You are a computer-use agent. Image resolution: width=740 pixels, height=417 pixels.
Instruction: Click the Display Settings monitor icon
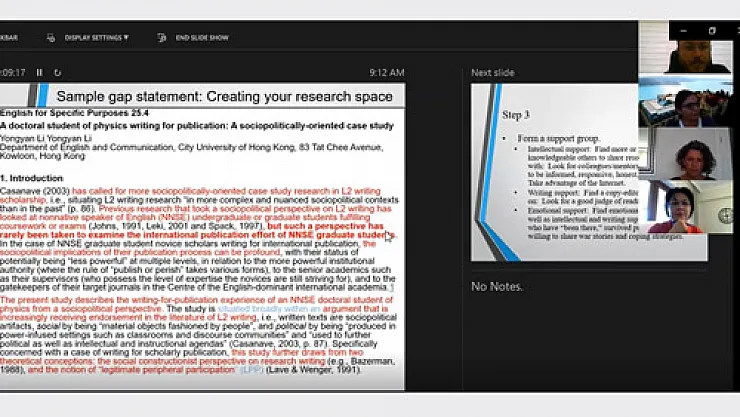coord(50,37)
